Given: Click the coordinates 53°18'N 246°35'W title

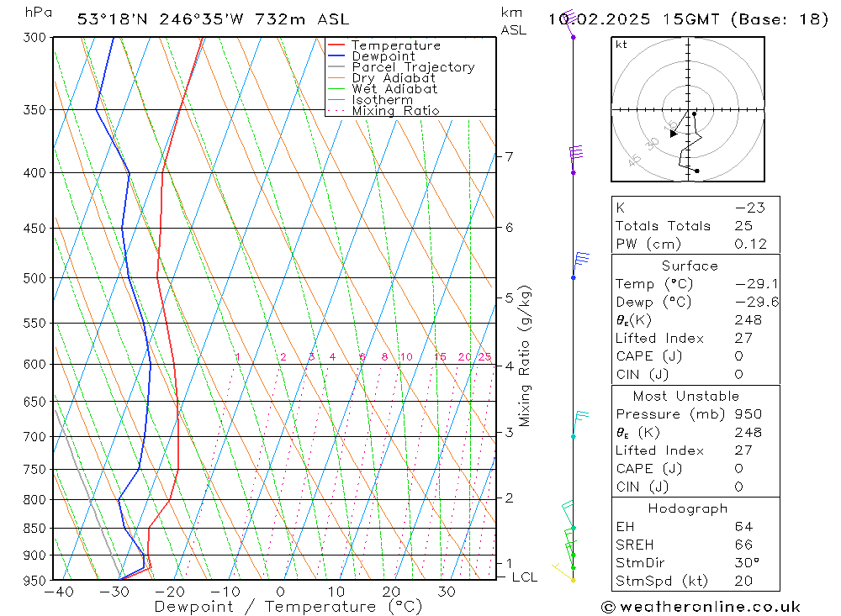Looking at the screenshot, I should tap(161, 19).
